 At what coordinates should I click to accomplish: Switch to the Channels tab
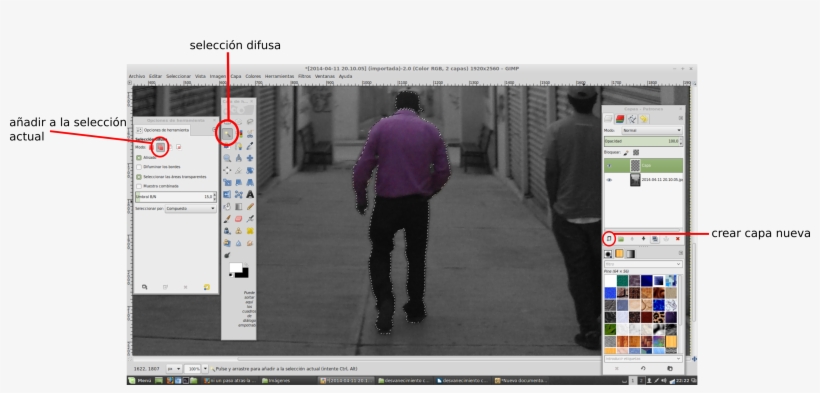tap(620, 119)
